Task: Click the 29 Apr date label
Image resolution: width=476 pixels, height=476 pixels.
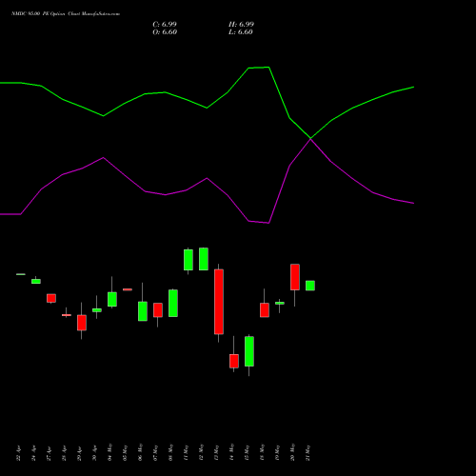Action: click(79, 453)
